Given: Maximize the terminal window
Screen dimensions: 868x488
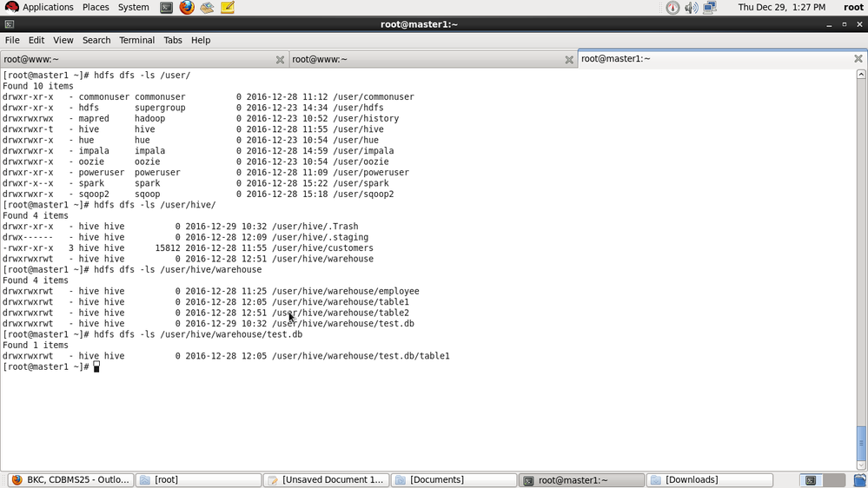Looking at the screenshot, I should coord(845,24).
